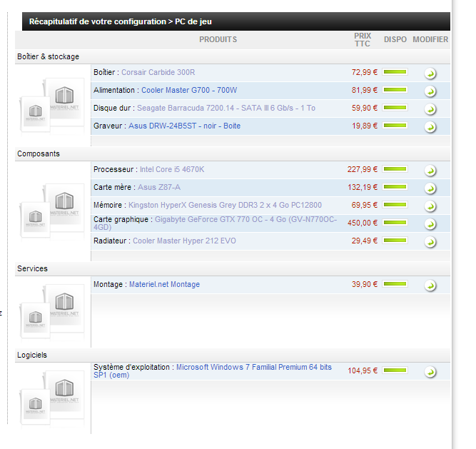Click modify arrow icon for Processeur row
The height and width of the screenshot is (449, 476).
pyautogui.click(x=430, y=171)
